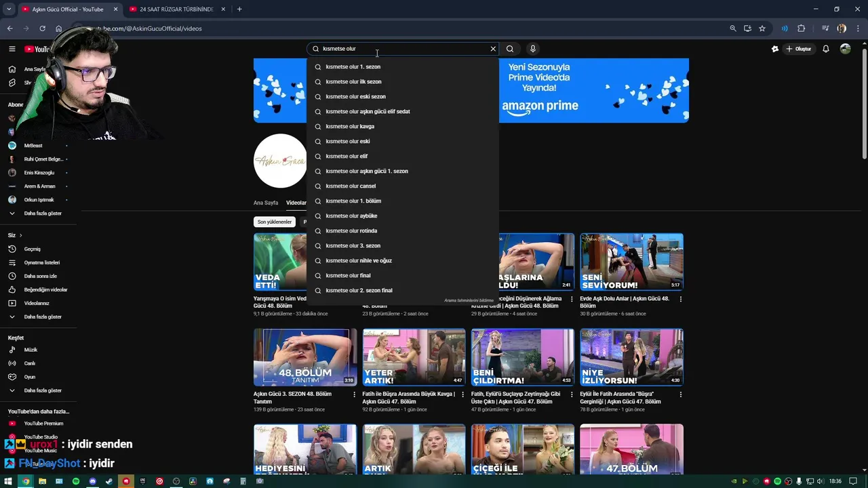Select suggestion 'kısmetse olur aşkın gücü elif sedat'

pyautogui.click(x=403, y=111)
